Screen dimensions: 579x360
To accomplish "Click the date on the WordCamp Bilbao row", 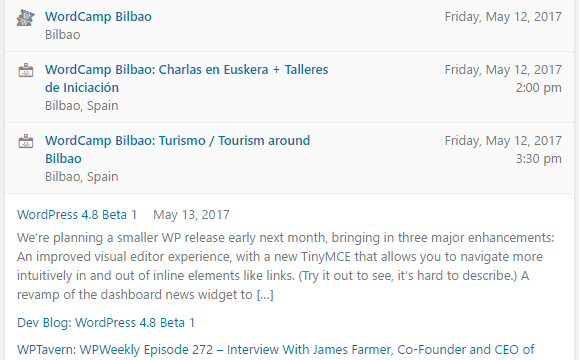I will point(503,17).
